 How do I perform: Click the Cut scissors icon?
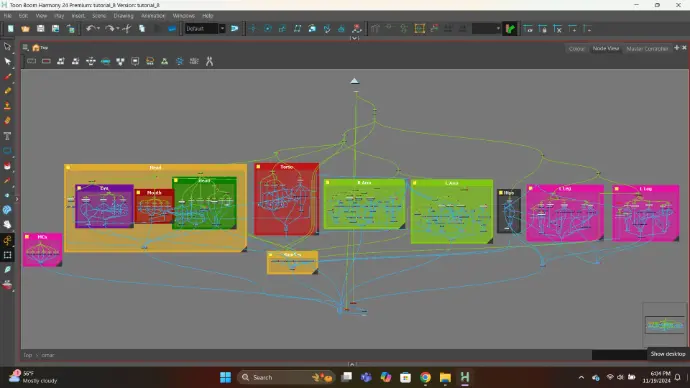click(x=127, y=29)
